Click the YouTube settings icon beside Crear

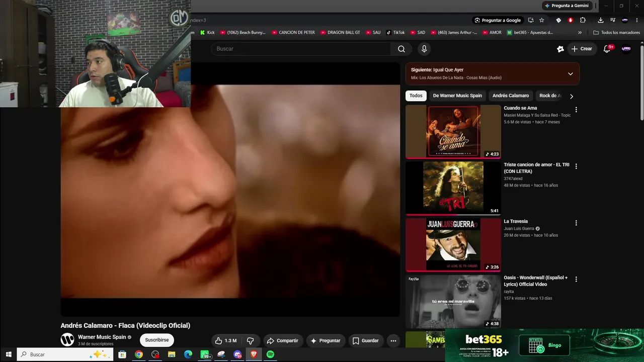pyautogui.click(x=560, y=49)
